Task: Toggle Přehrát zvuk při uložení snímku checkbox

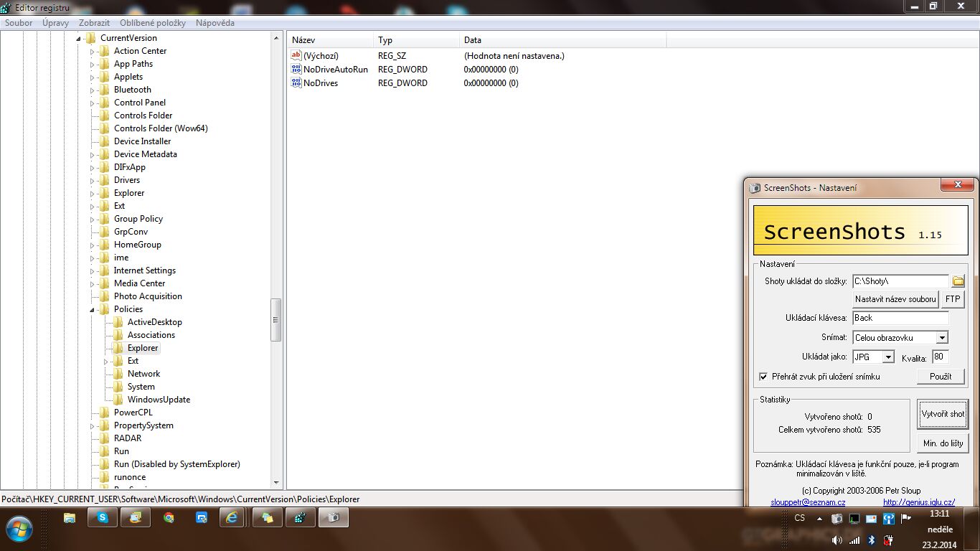Action: point(763,377)
